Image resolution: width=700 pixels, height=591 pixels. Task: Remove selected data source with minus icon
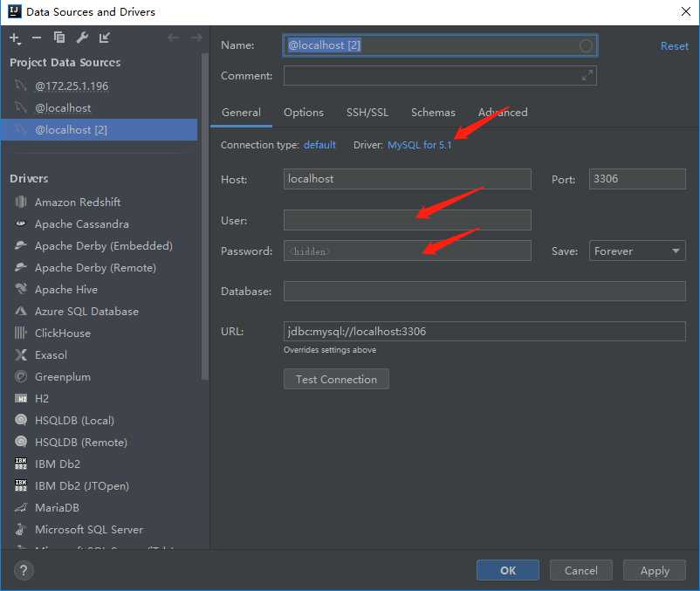coord(37,38)
